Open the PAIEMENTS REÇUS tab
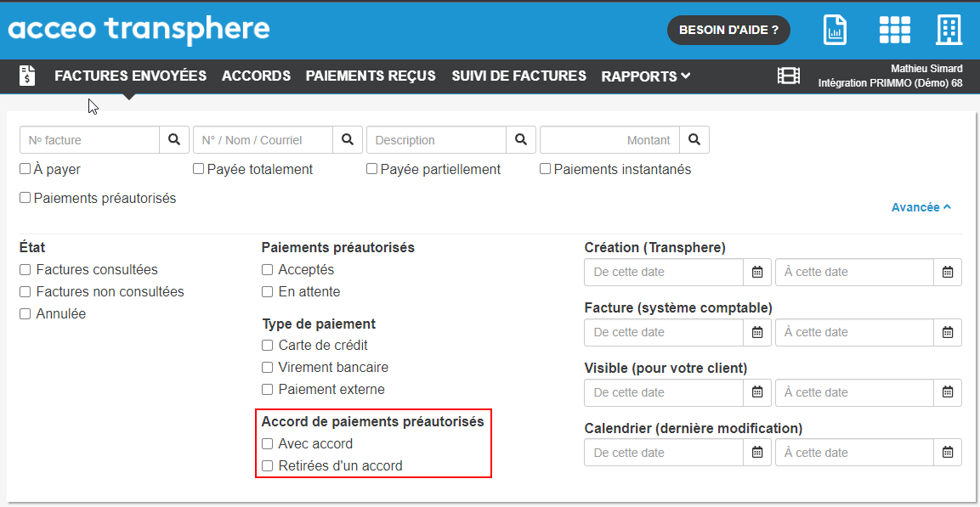Screen dimensions: 980x507 (371, 76)
